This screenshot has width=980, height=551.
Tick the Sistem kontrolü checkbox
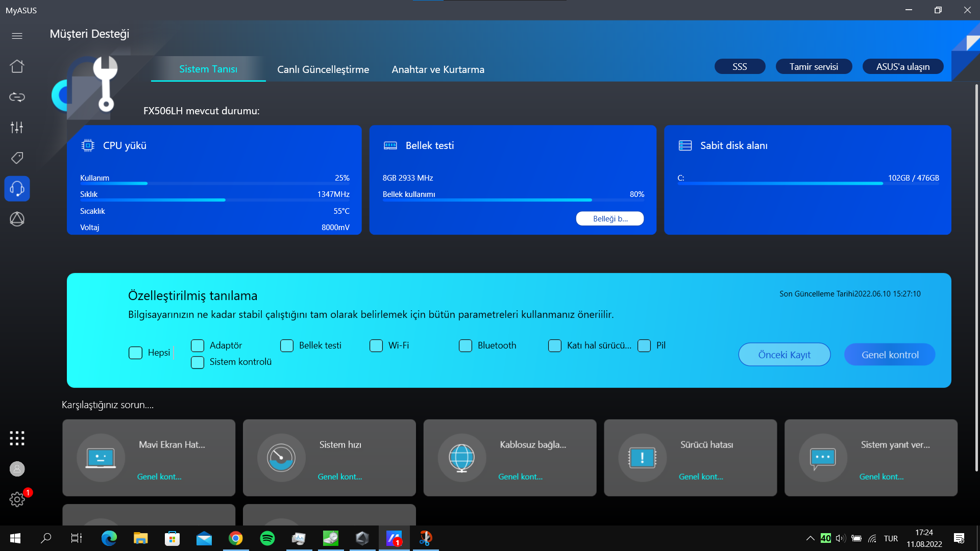pos(197,362)
